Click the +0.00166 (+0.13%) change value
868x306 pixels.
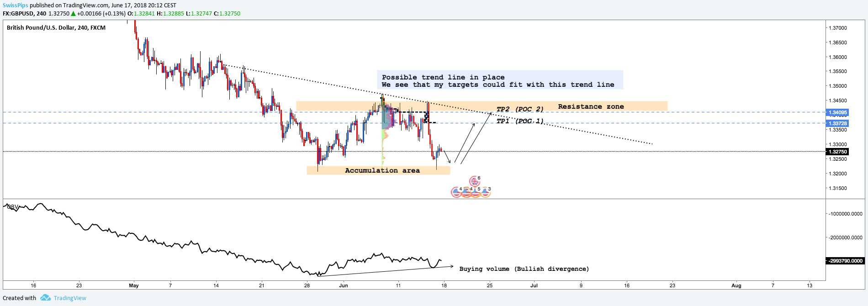(101, 14)
